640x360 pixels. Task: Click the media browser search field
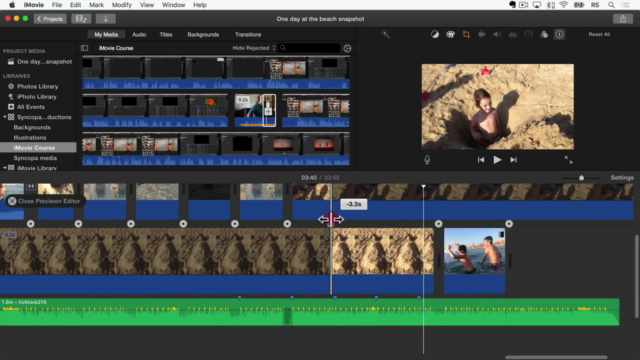(x=309, y=48)
